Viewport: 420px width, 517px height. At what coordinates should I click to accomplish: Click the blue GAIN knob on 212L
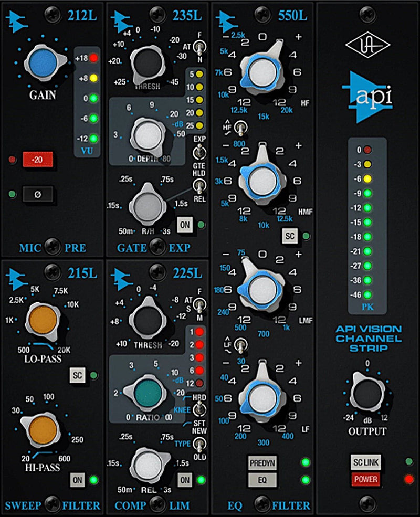click(43, 63)
